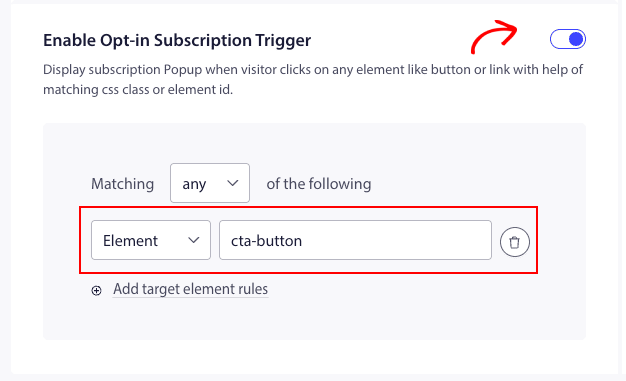Click the red curved arrow annotation
The width and height of the screenshot is (626, 381).
(494, 37)
